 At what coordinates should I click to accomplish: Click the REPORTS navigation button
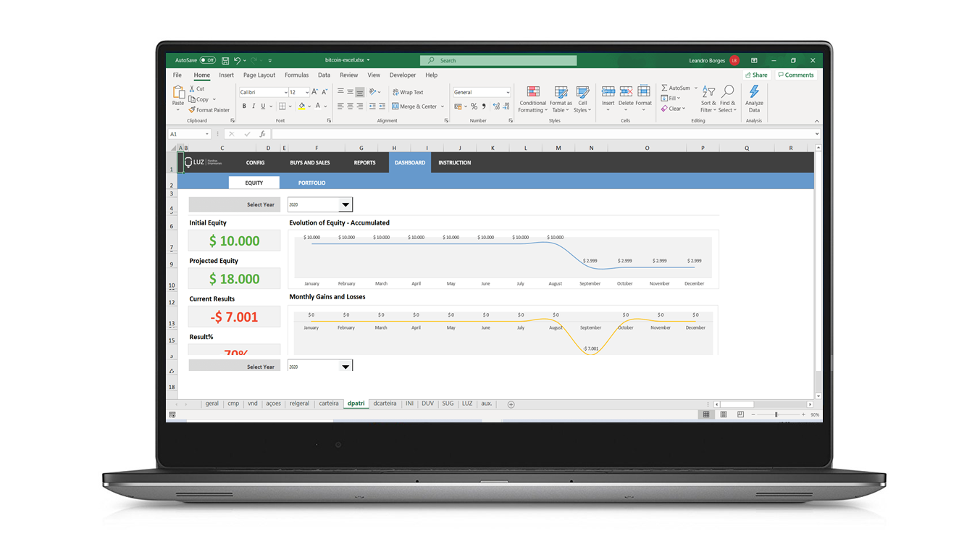click(x=364, y=163)
